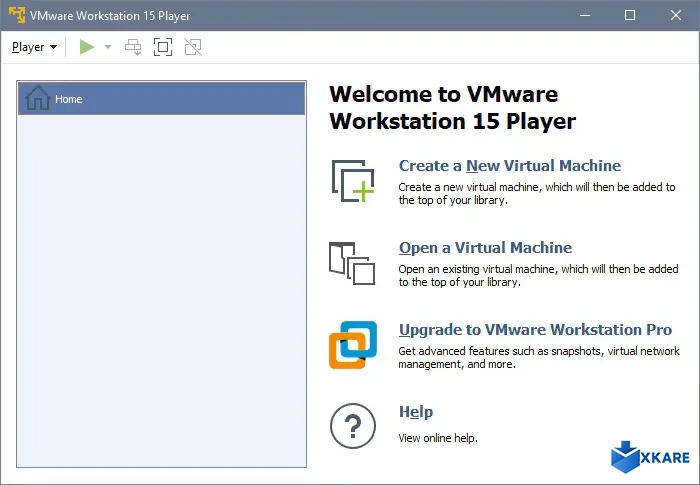Image resolution: width=700 pixels, height=485 pixels.
Task: Click the new virtual machine plus icon
Action: (353, 181)
